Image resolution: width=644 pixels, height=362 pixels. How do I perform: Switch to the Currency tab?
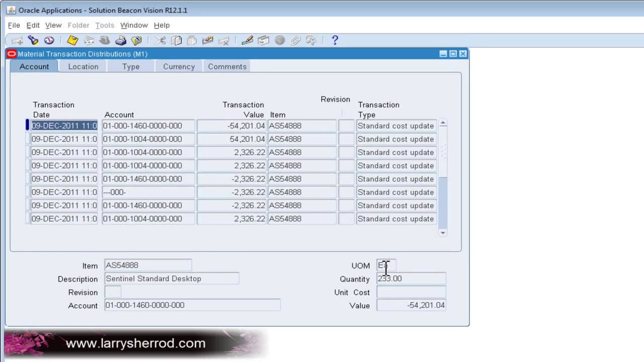click(x=179, y=66)
